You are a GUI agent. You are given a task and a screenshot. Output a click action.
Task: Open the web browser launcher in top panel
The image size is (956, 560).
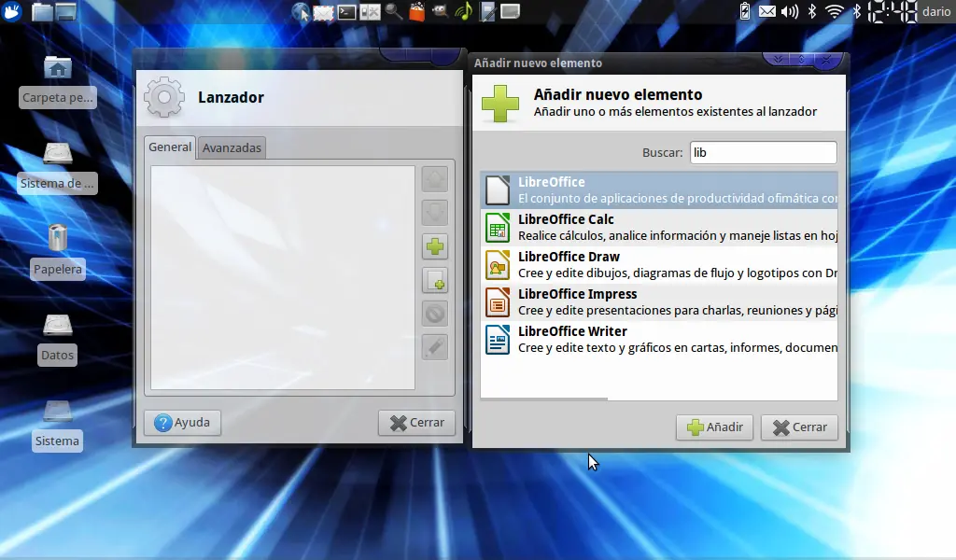300,11
